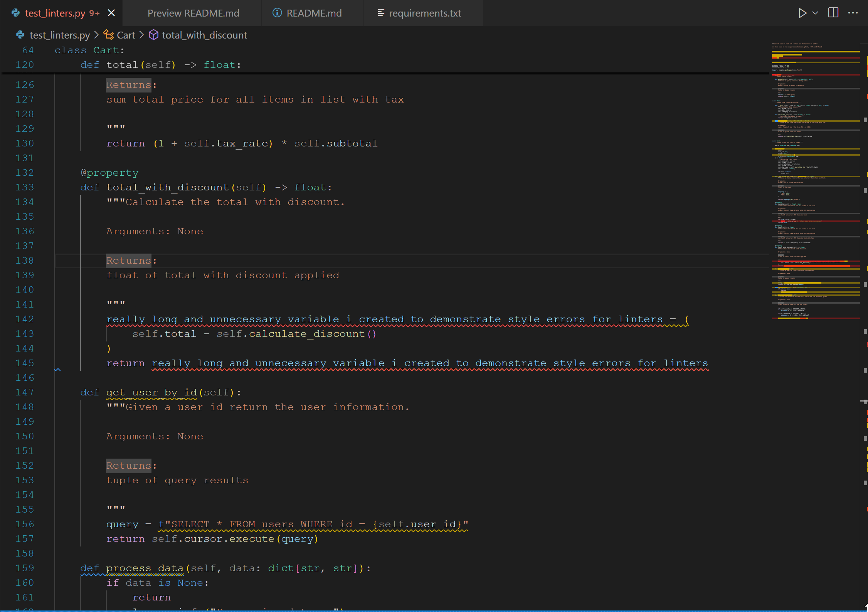Click sticky scroll line class Cart
This screenshot has height=612, width=868.
pyautogui.click(x=89, y=50)
